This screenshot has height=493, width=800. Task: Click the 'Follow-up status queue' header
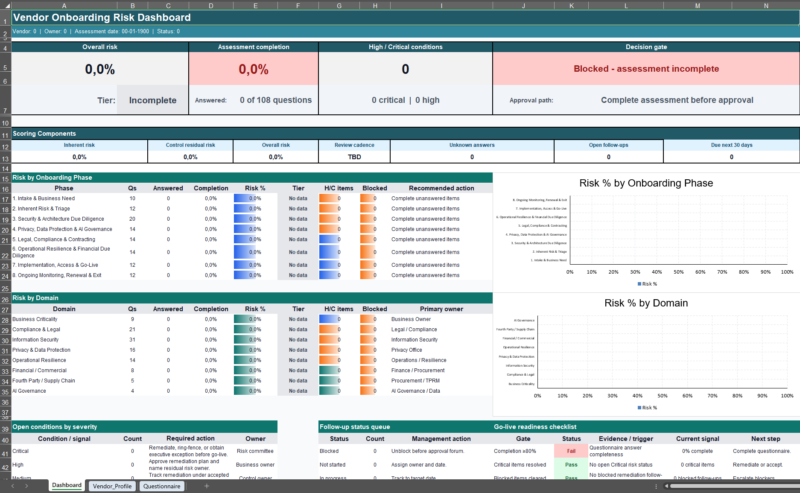pyautogui.click(x=405, y=427)
